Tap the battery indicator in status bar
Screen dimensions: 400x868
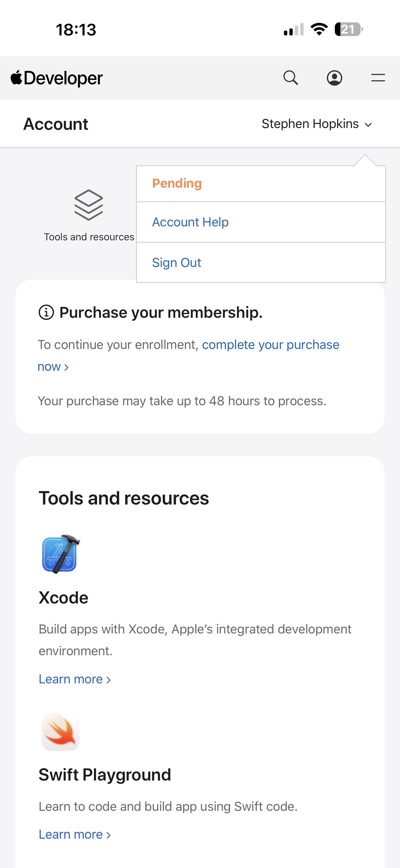coord(348,29)
